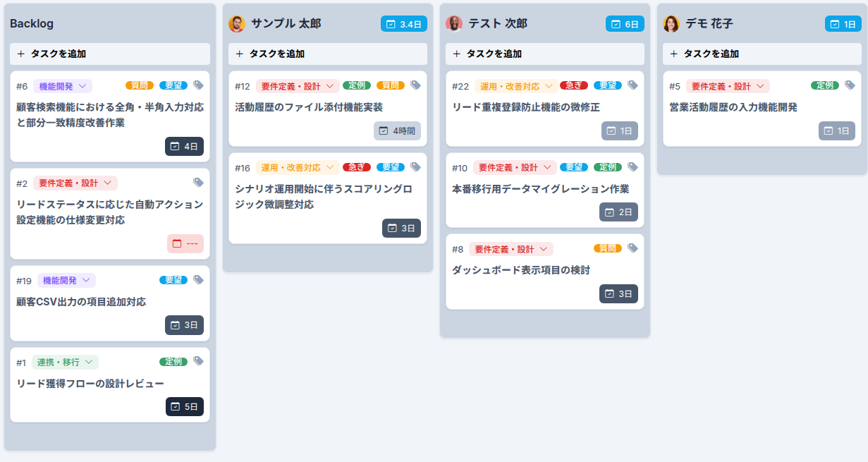Viewport: 868px width, 462px height.
Task: Click the 定例 label on task #12
Action: tap(357, 85)
